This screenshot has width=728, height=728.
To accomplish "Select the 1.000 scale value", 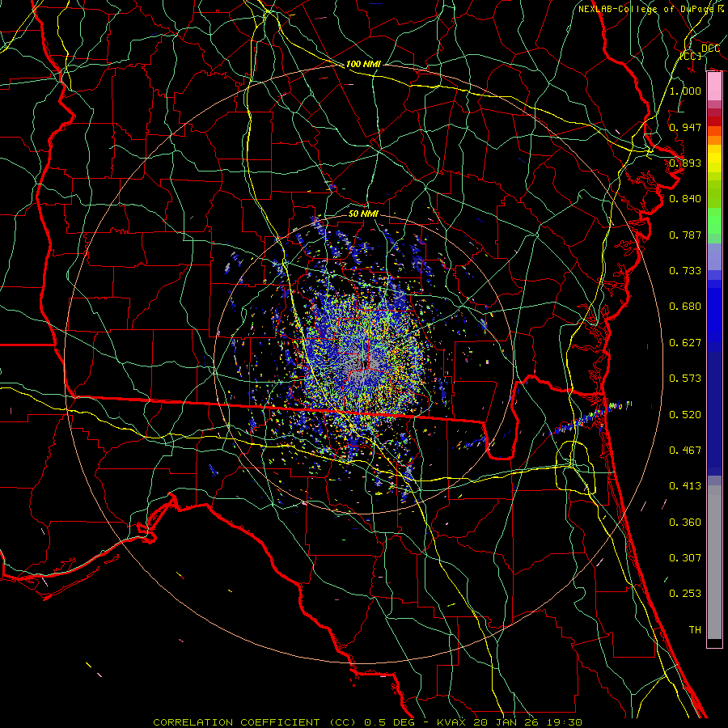I will point(685,91).
